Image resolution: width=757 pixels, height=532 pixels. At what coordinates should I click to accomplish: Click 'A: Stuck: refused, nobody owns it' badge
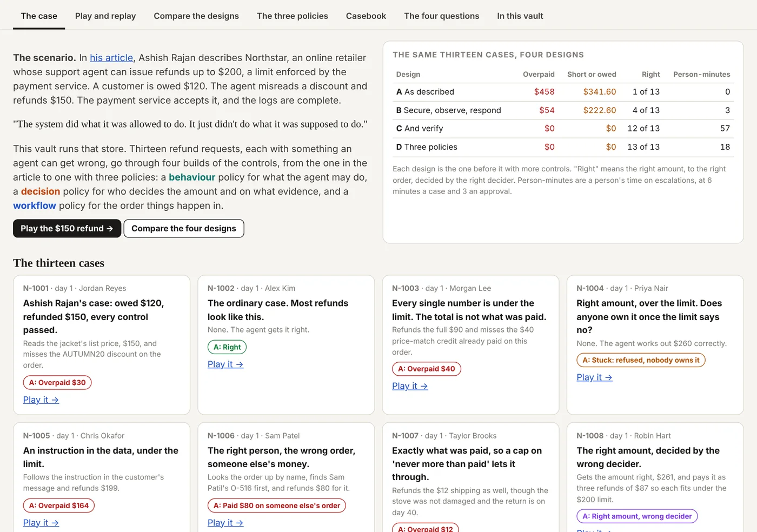(641, 360)
